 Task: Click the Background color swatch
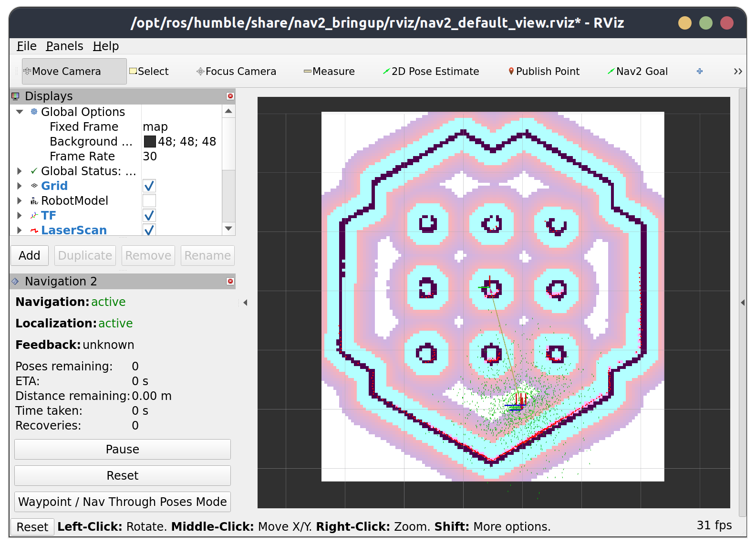pyautogui.click(x=150, y=142)
